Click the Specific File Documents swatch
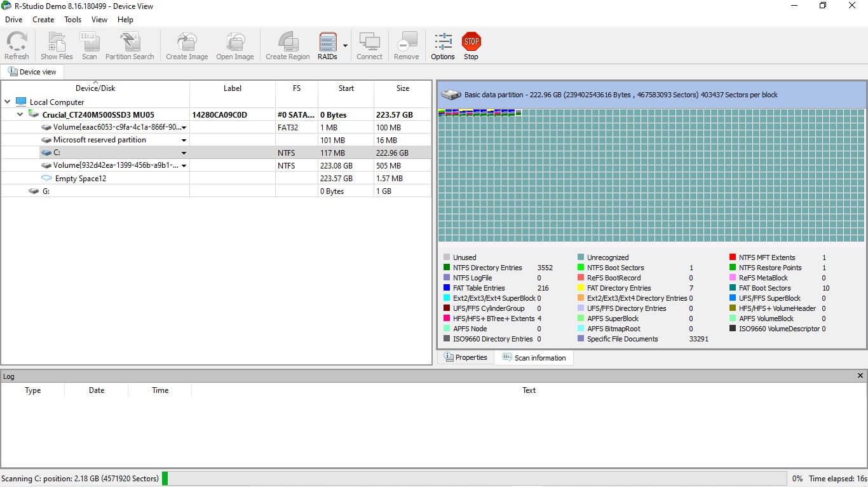 (581, 339)
